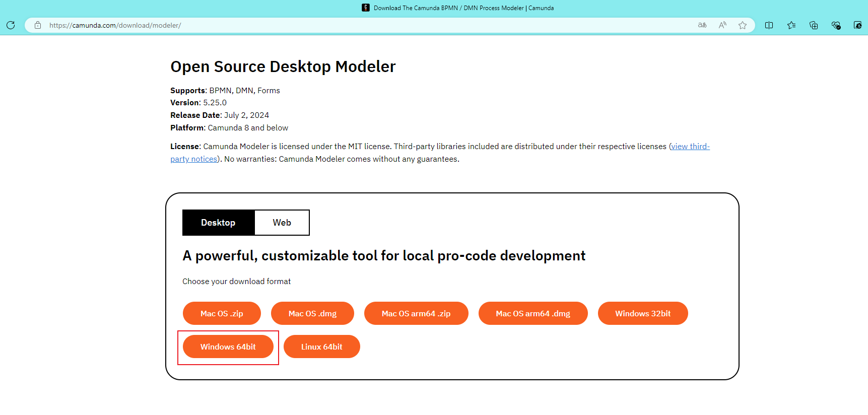Click the Platform: Camunda 8 and below line
The height and width of the screenshot is (415, 868).
(229, 128)
